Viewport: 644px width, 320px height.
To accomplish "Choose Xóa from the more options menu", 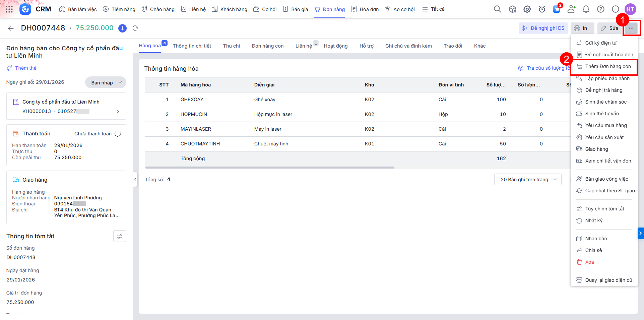I will pyautogui.click(x=589, y=262).
